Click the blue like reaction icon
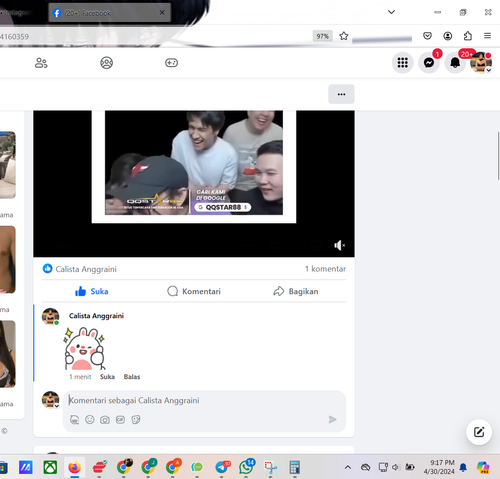This screenshot has width=500, height=479. (48, 269)
